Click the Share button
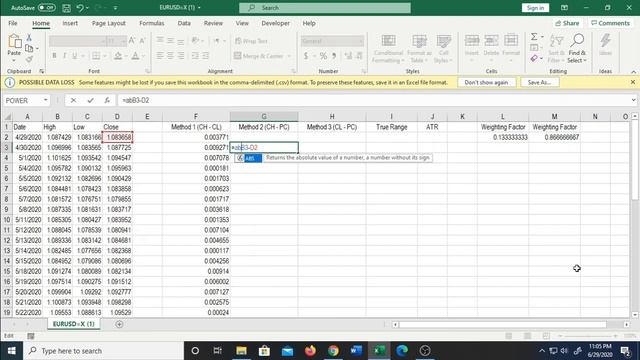This screenshot has width=640, height=360. pos(567,23)
